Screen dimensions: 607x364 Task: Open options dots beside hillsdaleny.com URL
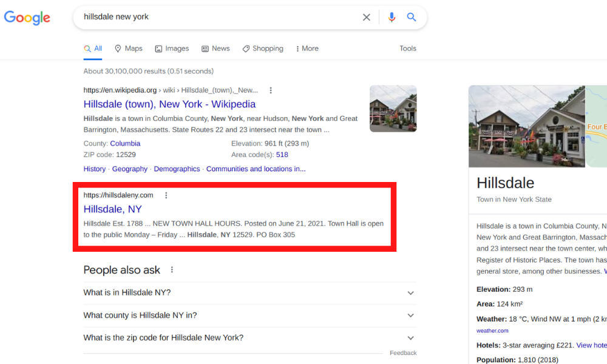166,195
